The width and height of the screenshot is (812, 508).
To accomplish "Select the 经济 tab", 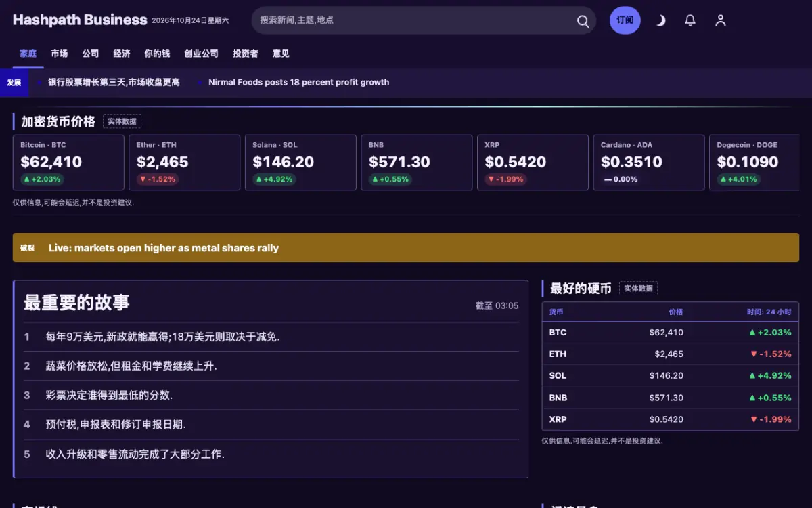I will click(x=122, y=54).
